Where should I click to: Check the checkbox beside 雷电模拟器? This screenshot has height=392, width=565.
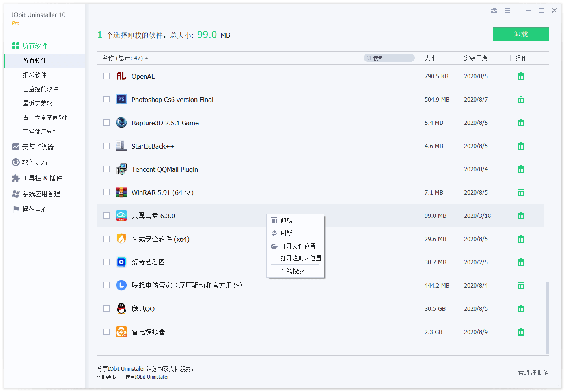click(106, 332)
